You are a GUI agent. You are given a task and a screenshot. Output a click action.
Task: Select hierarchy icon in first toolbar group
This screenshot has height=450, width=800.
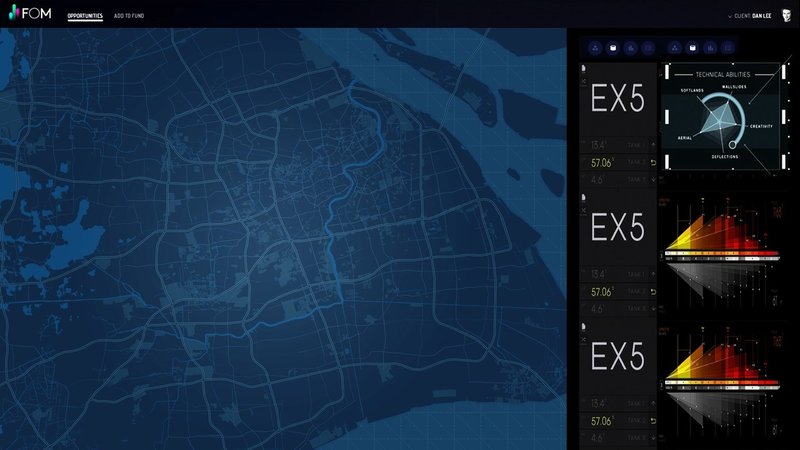coord(595,48)
